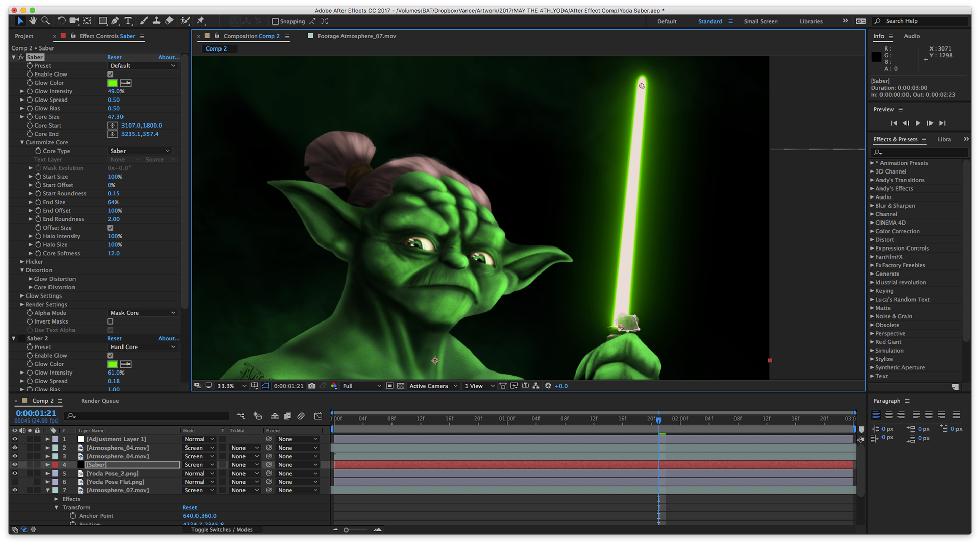The image size is (980, 545).
Task: Select the Default workspace
Action: [x=667, y=21]
